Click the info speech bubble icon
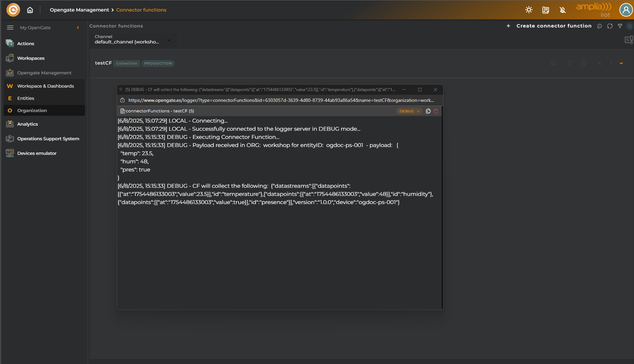This screenshot has width=634, height=364. pyautogui.click(x=600, y=26)
